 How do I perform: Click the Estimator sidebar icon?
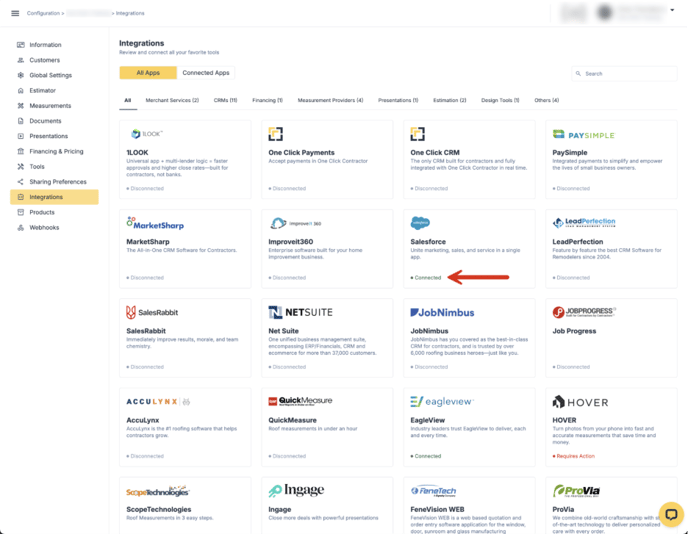[x=20, y=90]
